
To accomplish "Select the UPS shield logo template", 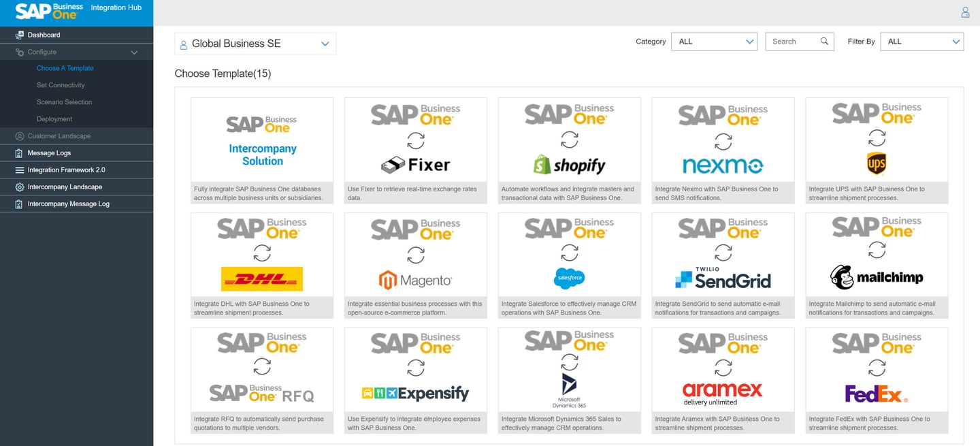I will 877,163.
